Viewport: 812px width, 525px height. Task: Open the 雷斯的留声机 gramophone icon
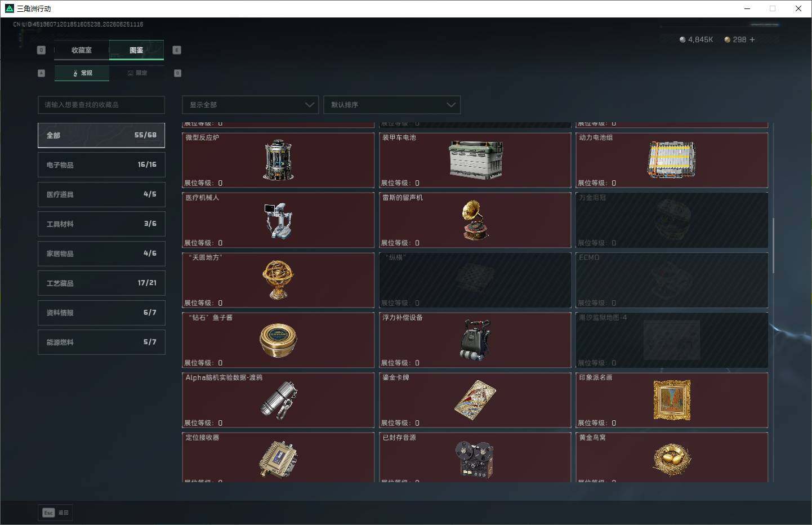(x=475, y=220)
